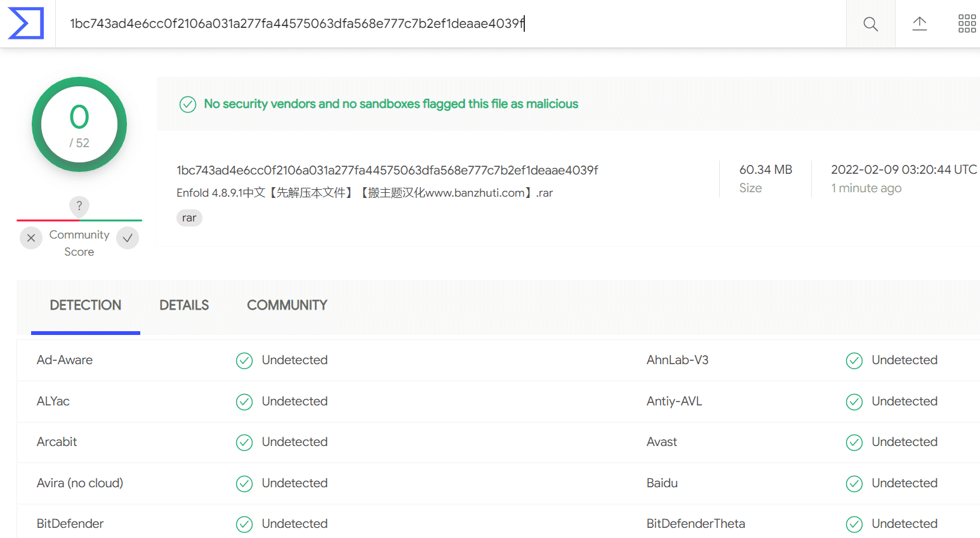This screenshot has height=538, width=980.
Task: Click the community score question mark icon
Action: [x=79, y=206]
